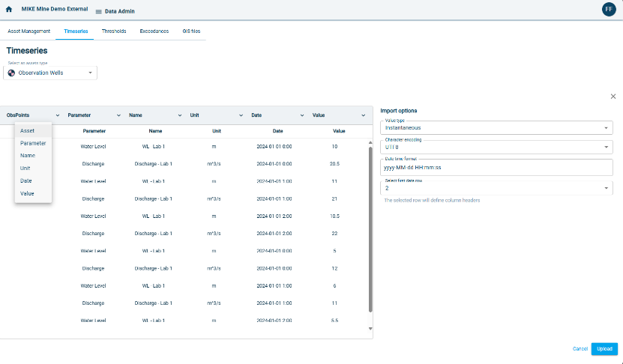The height and width of the screenshot is (364, 623).
Task: Open the Select first data row dropdown
Action: coord(605,188)
